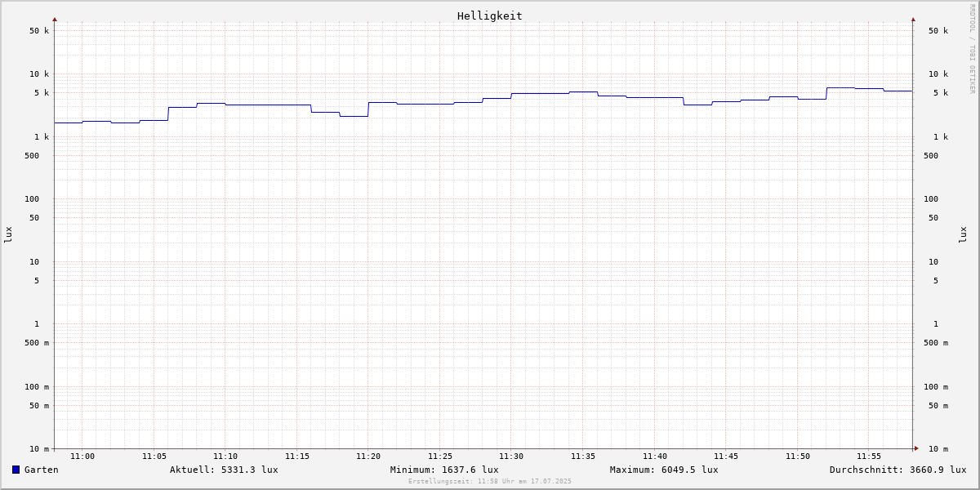Click the 11:40 time axis label
This screenshot has height=490, width=980.
(655, 457)
